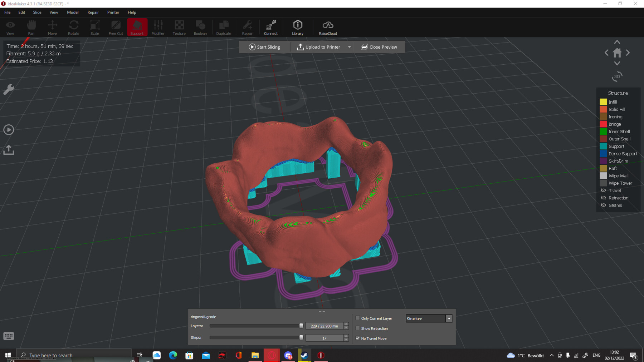The width and height of the screenshot is (644, 362).
Task: Activate the Rotate tool
Action: [x=73, y=27]
